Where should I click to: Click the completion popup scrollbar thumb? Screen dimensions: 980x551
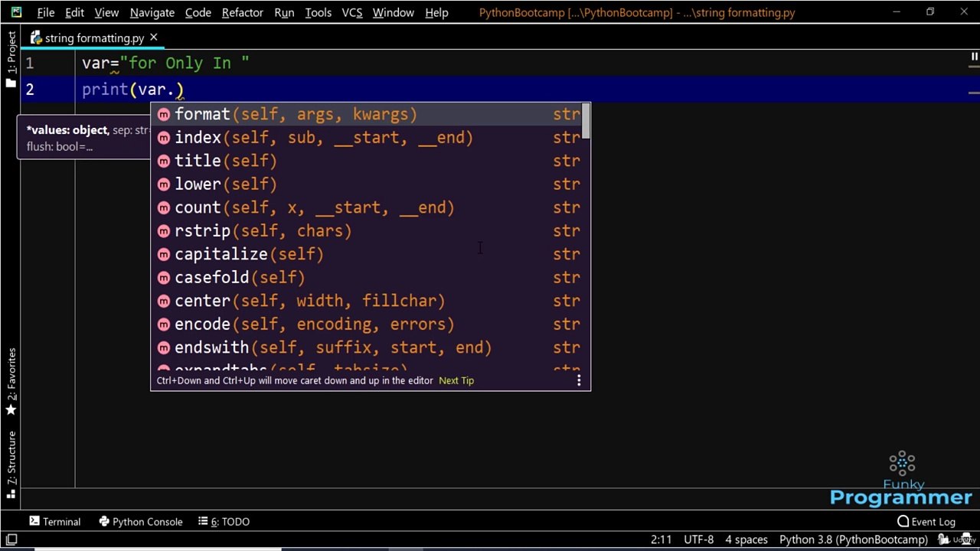586,121
